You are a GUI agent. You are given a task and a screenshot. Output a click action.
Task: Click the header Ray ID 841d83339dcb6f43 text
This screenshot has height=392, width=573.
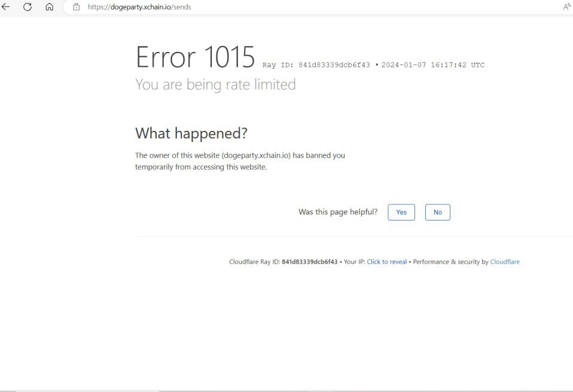point(316,65)
